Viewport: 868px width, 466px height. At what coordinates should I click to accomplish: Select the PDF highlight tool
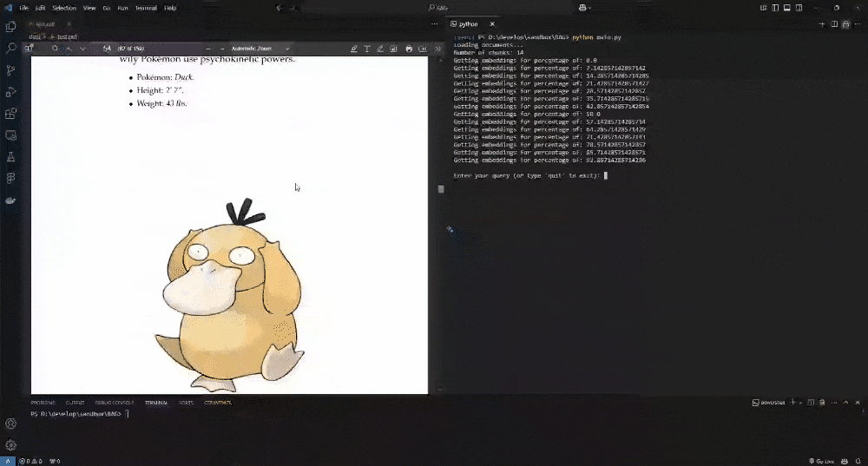[354, 49]
